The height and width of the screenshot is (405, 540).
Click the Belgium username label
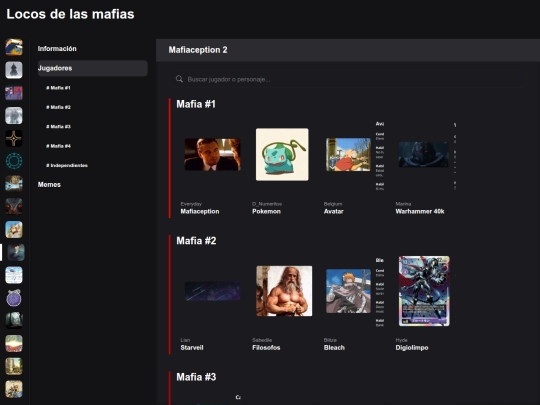pyautogui.click(x=333, y=204)
